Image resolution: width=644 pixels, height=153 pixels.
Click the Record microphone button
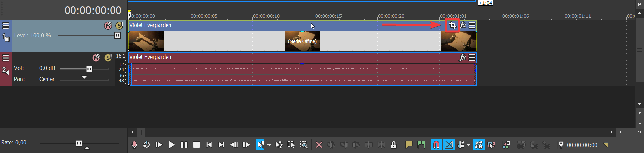[134, 145]
